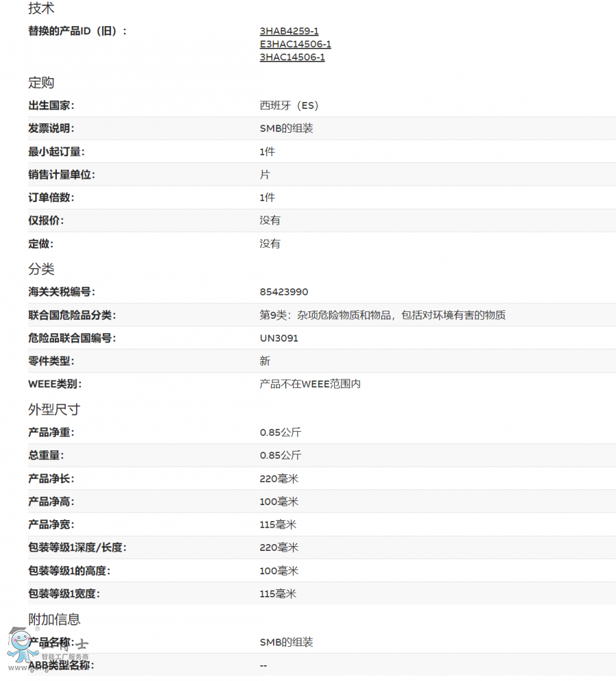Click the robot mascot watermark logo
616x681 pixels.
(x=22, y=648)
